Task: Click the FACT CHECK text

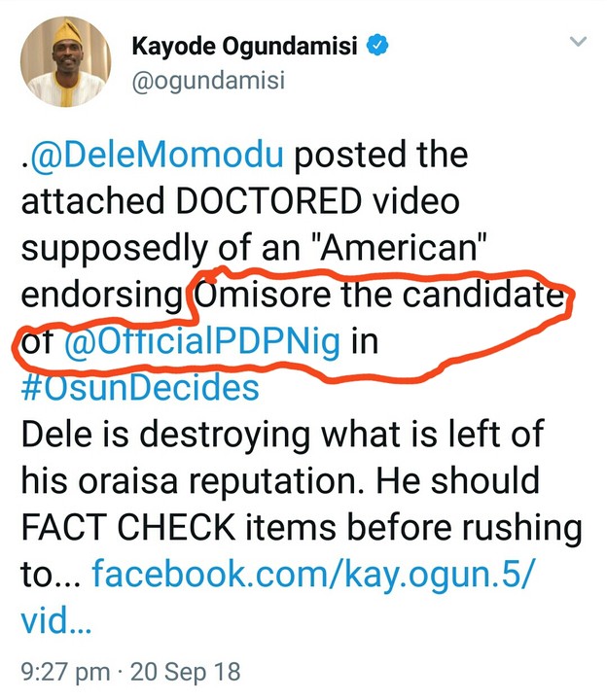Action: point(127,529)
